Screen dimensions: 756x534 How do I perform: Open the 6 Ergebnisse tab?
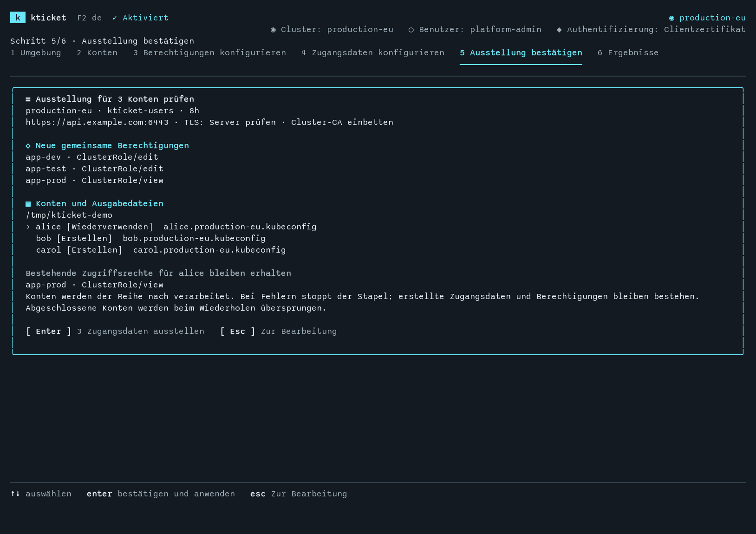coord(628,52)
